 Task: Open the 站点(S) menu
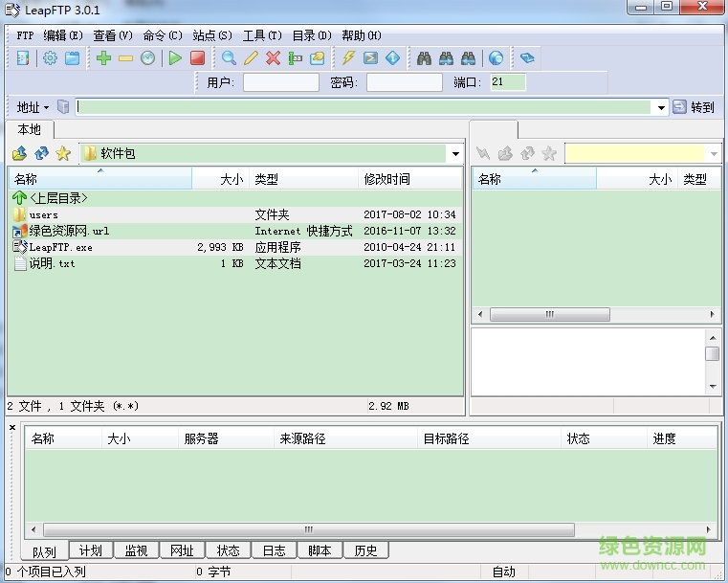click(x=211, y=35)
